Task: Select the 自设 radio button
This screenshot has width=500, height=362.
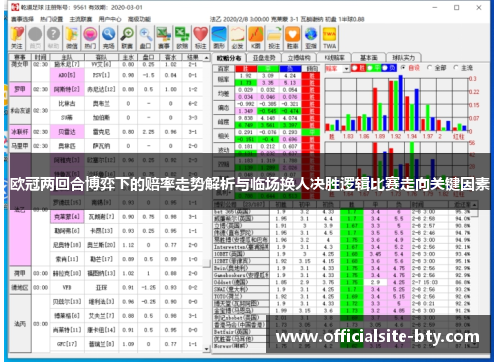Action: (x=411, y=68)
